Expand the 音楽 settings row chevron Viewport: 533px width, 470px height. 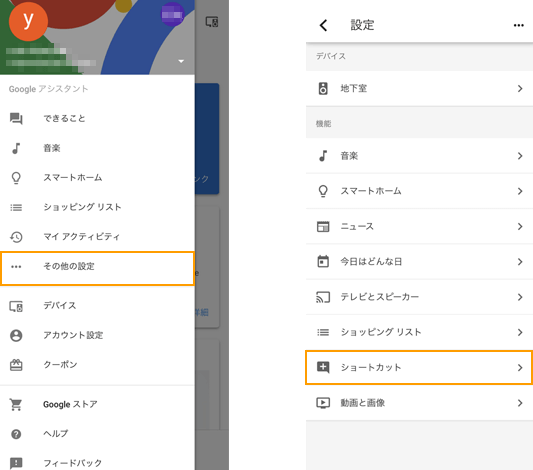click(520, 156)
